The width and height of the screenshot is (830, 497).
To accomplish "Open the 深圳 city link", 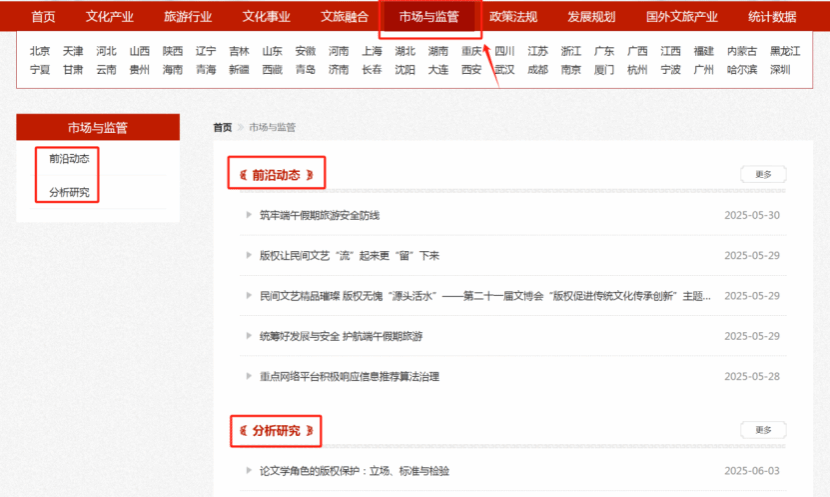I will tap(780, 70).
